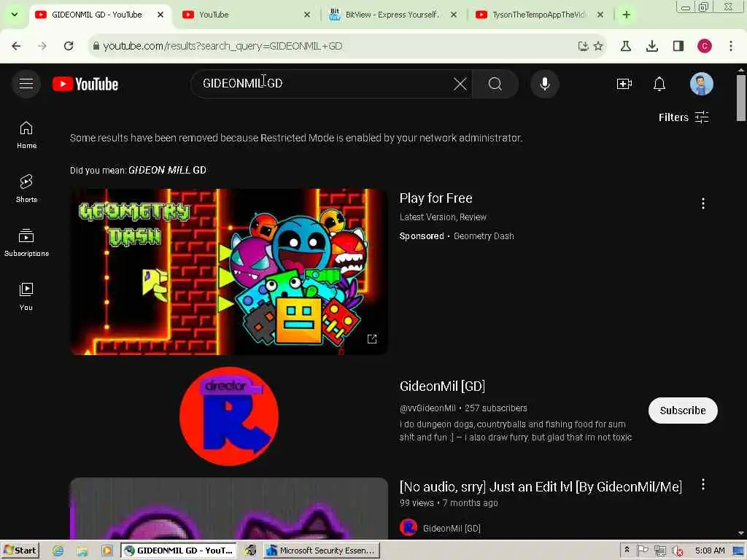Expand the tab search dropdown arrow

pos(15,15)
